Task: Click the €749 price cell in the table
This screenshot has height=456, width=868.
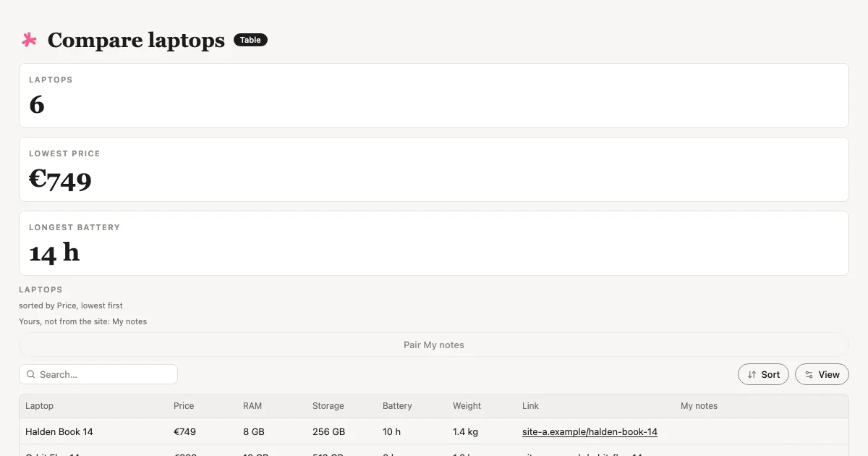Action: [184, 432]
